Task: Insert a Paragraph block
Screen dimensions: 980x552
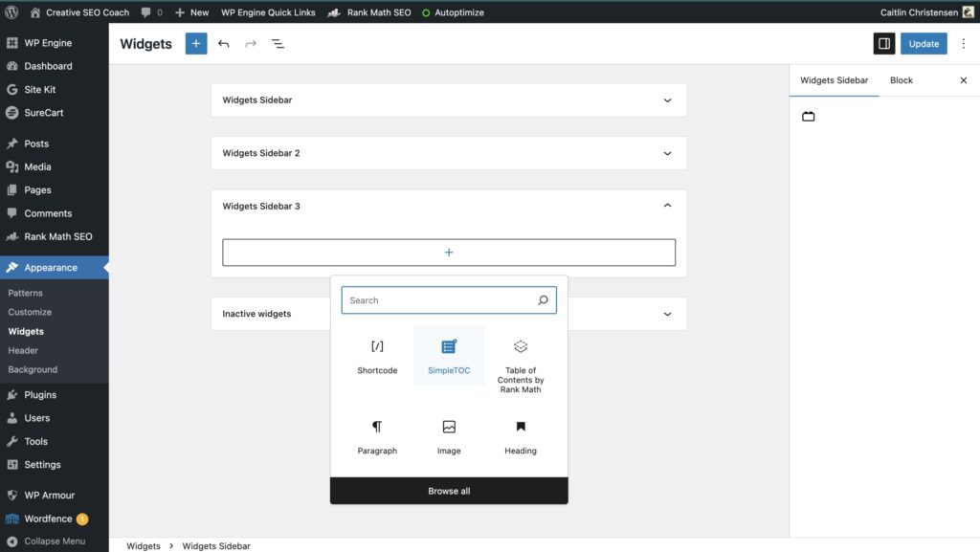Action: 377,435
